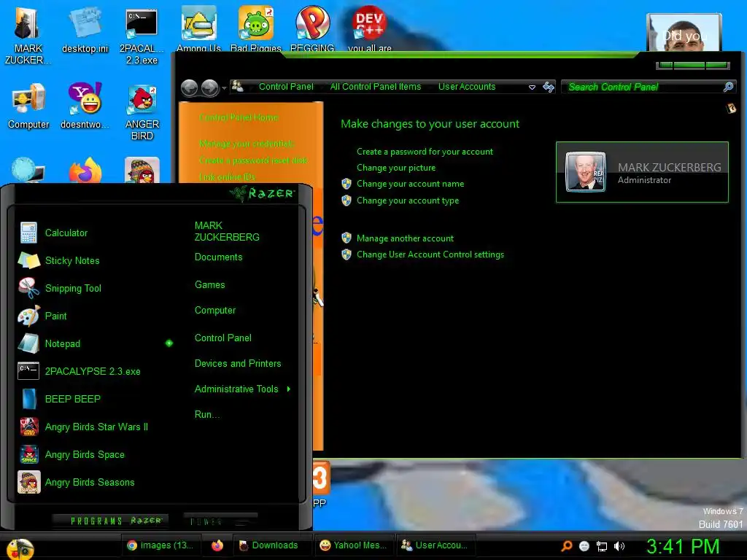747x560 pixels.
Task: Click All Control Panel Items breadcrumb
Action: 376,87
